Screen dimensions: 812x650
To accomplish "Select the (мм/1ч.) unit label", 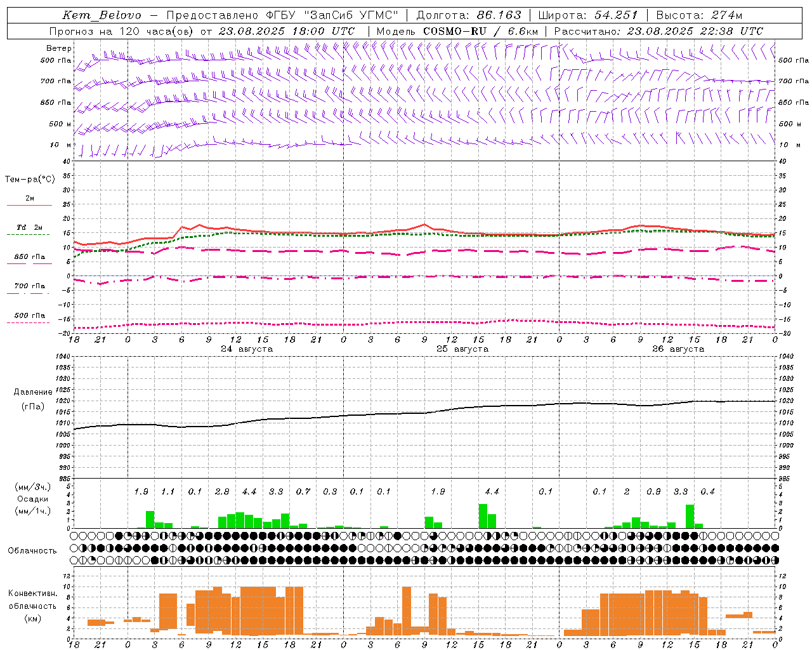I will [x=33, y=511].
